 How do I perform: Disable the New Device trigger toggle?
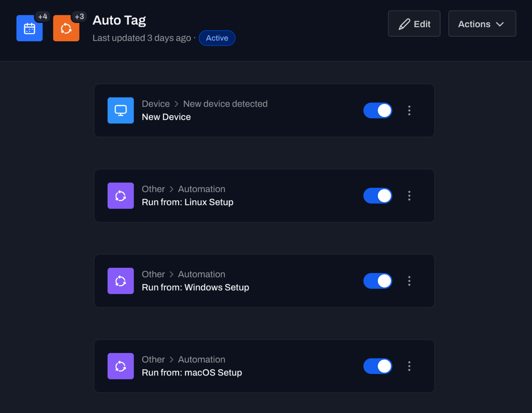point(378,111)
